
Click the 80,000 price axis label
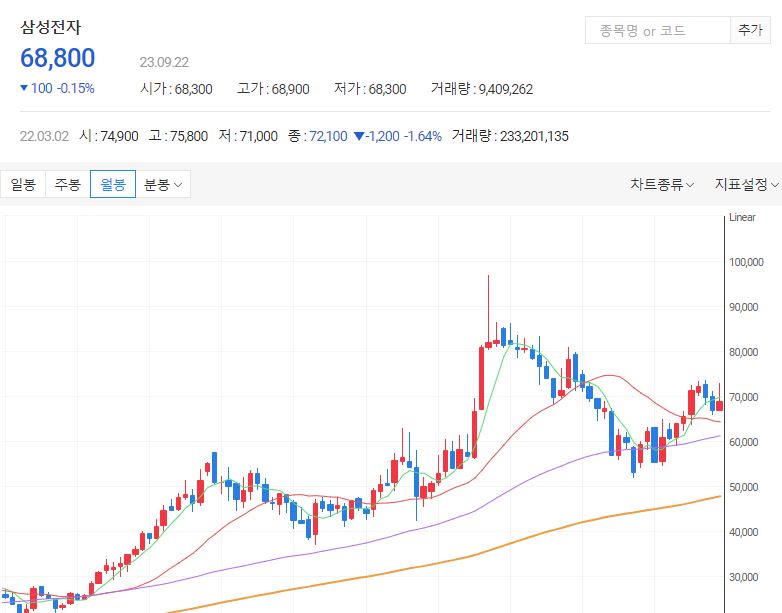(x=744, y=352)
